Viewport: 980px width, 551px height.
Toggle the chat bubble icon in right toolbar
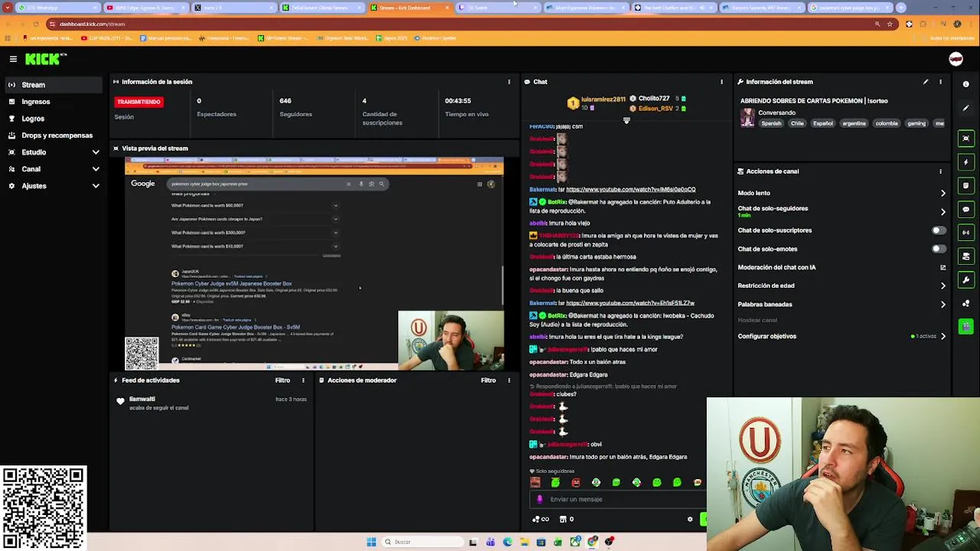click(x=966, y=209)
